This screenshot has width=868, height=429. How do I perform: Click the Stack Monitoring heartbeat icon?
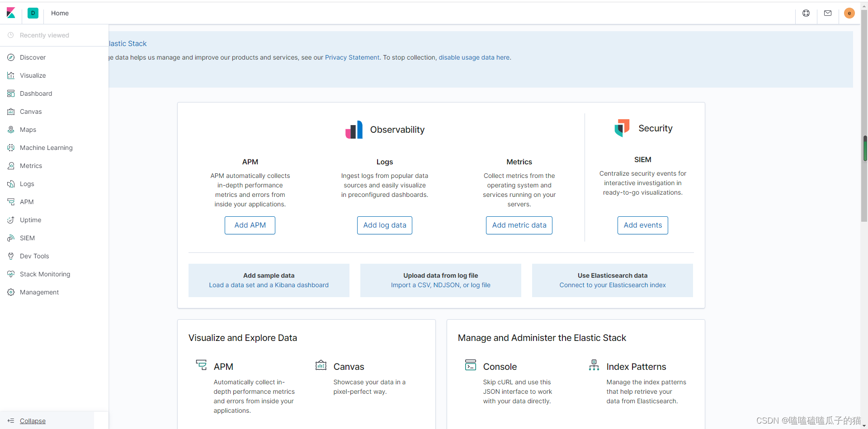coord(11,274)
